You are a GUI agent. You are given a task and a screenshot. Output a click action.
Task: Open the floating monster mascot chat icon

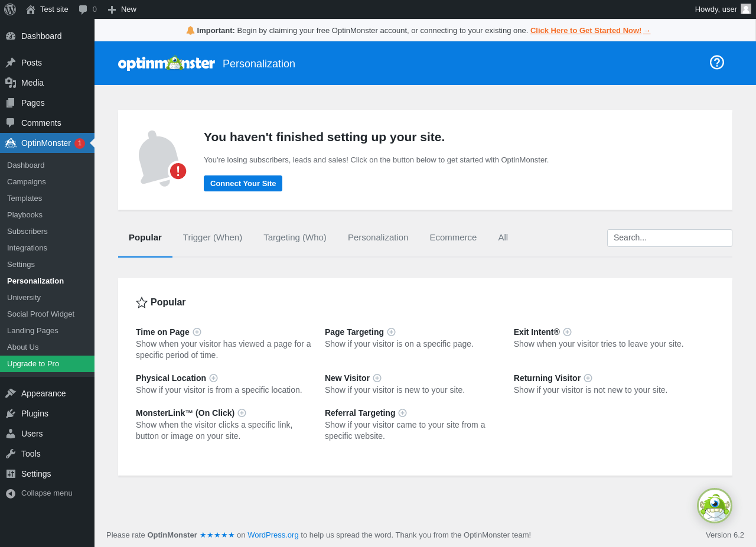click(715, 506)
